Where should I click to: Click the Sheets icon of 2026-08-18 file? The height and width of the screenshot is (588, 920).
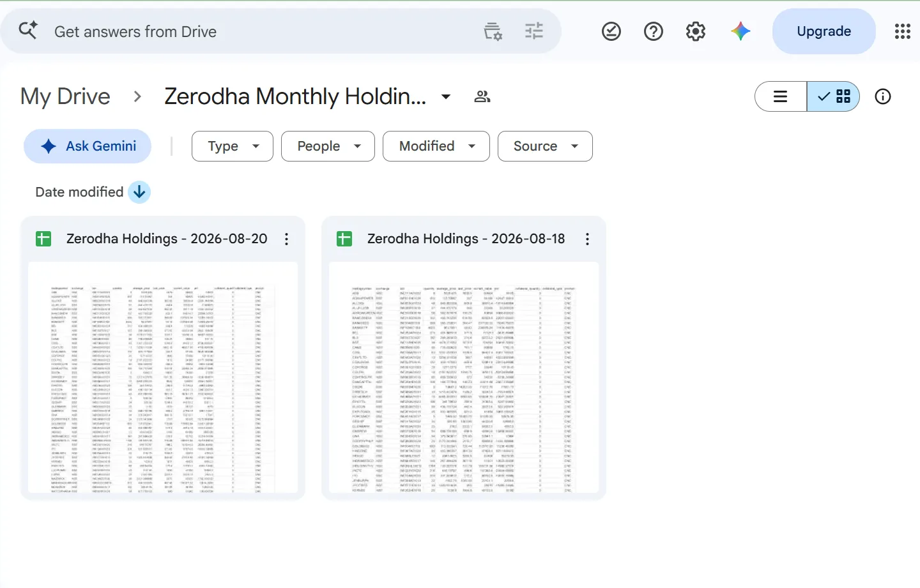click(344, 239)
